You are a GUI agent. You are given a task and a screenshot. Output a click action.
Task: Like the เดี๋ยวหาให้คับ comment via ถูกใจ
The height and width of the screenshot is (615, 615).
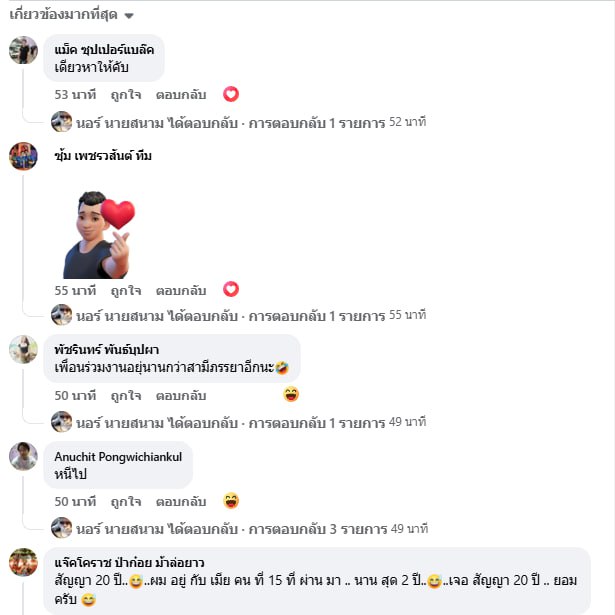coord(126,95)
